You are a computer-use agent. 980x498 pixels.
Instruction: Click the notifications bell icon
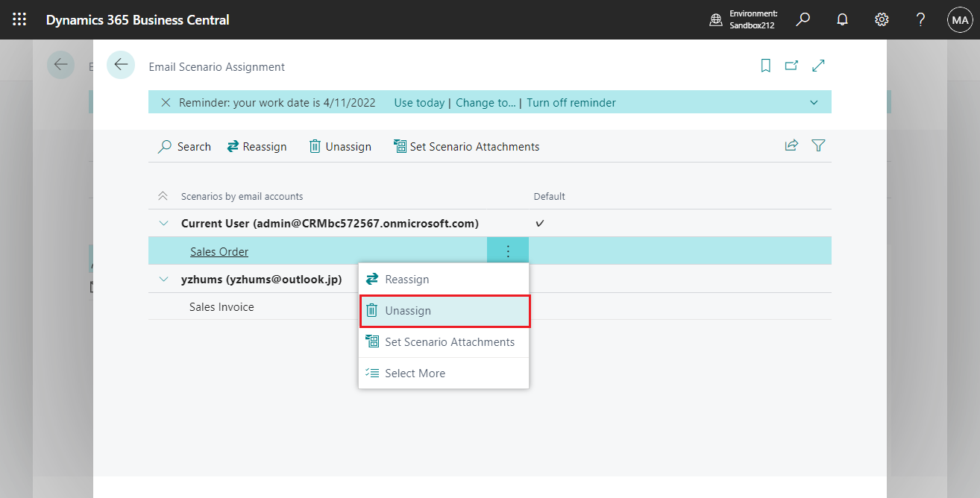coord(842,19)
